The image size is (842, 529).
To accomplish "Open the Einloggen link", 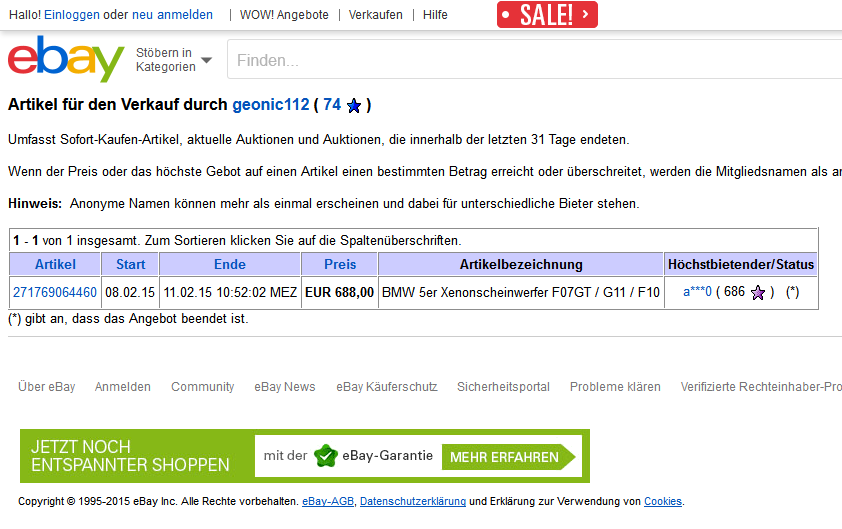I will tap(72, 15).
